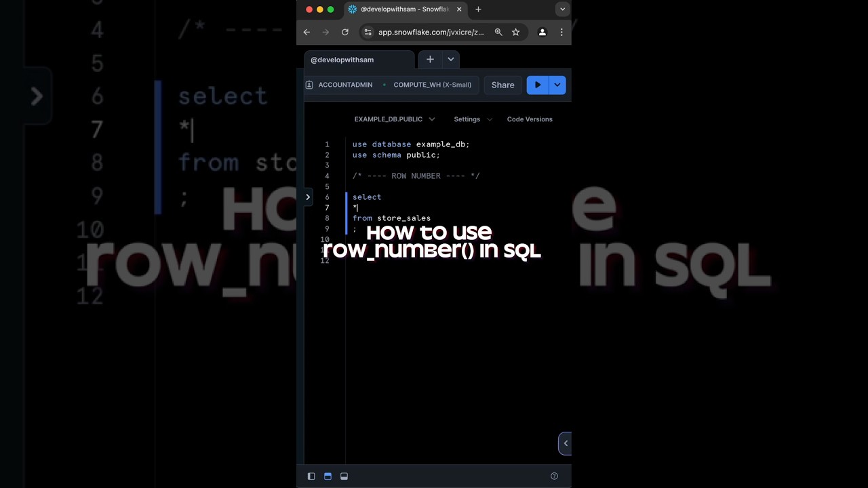Click the 'use database example_db;' line
Image resolution: width=868 pixels, height=488 pixels.
click(x=411, y=144)
